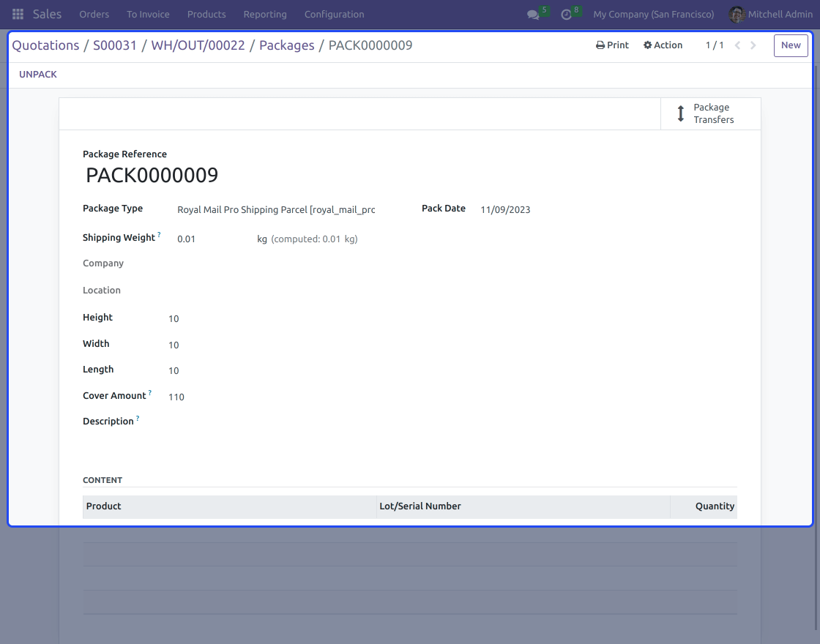Open the Action gear menu
Screen dimensions: 820x644
point(663,45)
